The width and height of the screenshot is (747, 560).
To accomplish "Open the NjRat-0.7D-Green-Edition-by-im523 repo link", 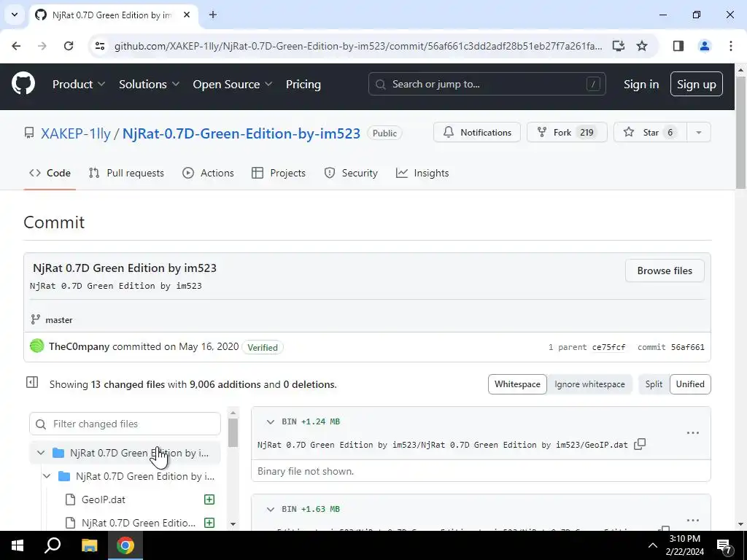I will pos(241,133).
